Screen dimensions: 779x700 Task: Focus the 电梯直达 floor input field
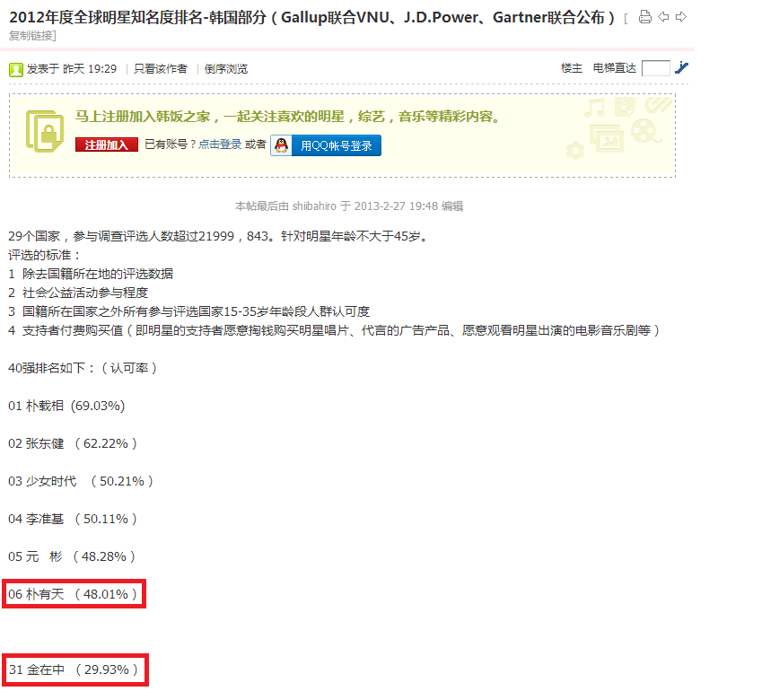tap(656, 68)
